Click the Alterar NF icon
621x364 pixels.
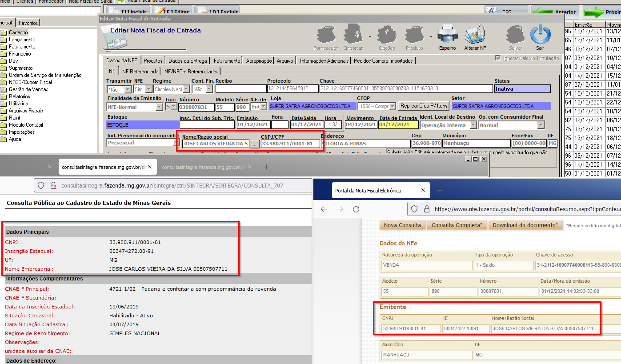(x=475, y=35)
